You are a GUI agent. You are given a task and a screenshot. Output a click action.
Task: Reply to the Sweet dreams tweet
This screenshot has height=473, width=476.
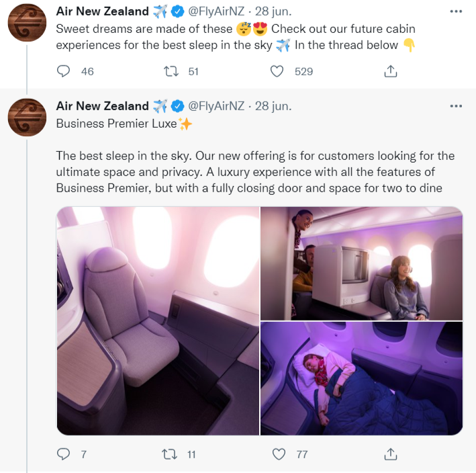[x=64, y=71]
